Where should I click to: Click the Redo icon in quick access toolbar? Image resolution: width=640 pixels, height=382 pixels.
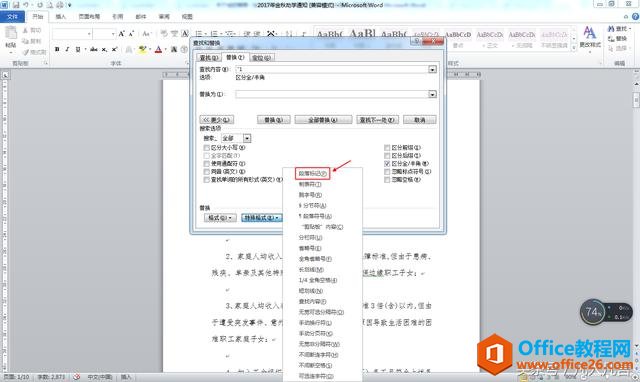(40, 5)
